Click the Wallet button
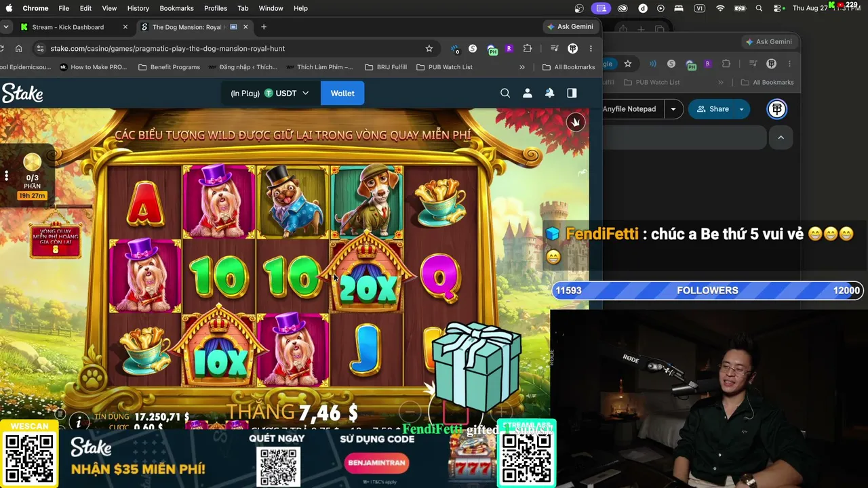 342,94
